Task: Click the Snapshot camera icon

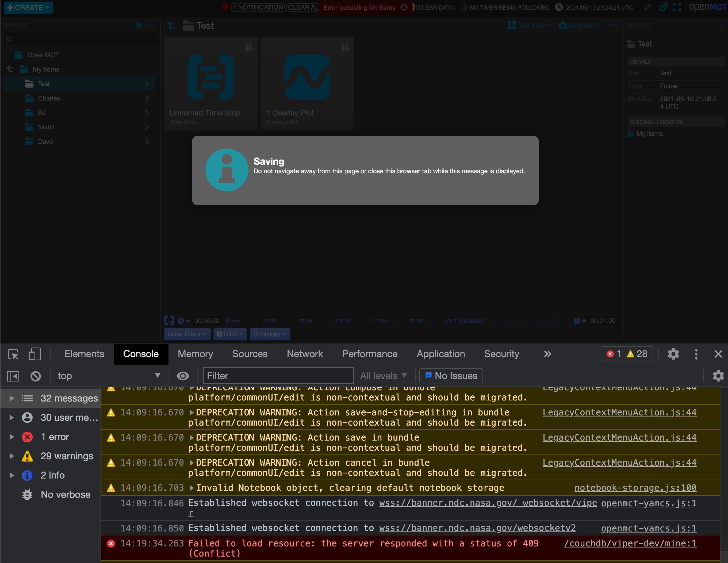Action: (562, 25)
